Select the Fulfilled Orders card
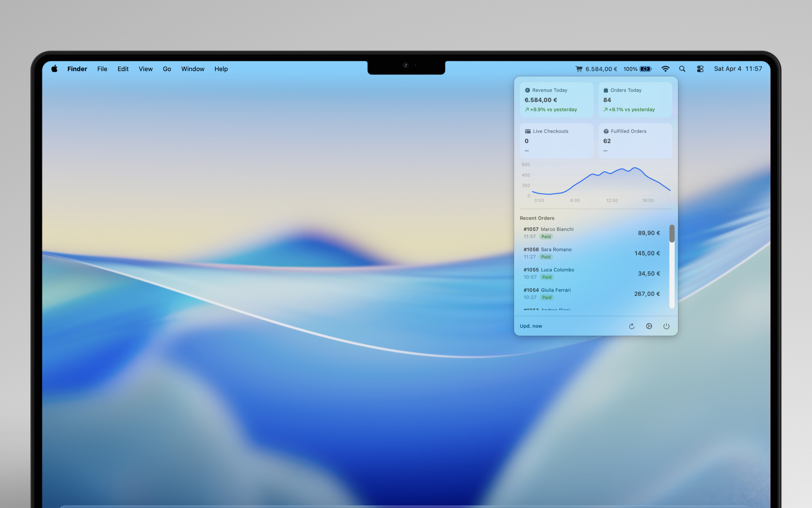Image resolution: width=812 pixels, height=508 pixels. coord(635,141)
